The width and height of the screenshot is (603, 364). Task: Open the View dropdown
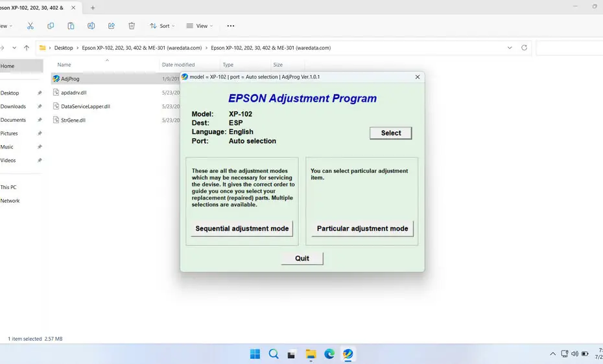tap(200, 26)
